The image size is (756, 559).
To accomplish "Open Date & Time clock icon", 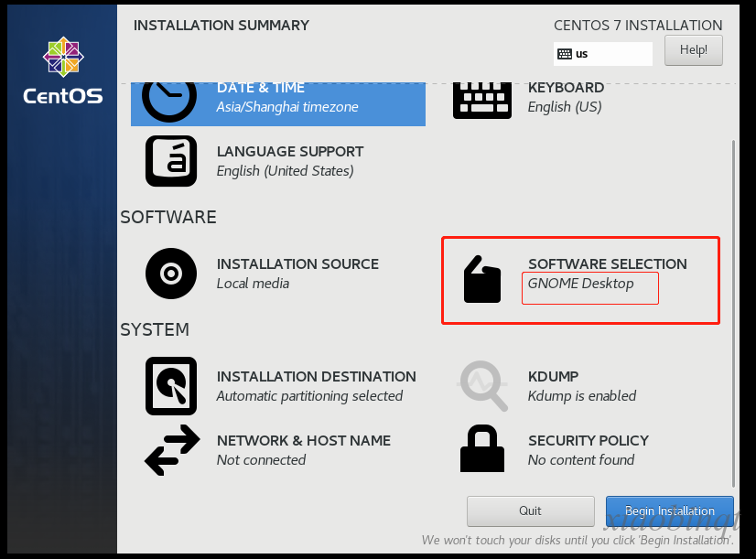I will (168, 102).
